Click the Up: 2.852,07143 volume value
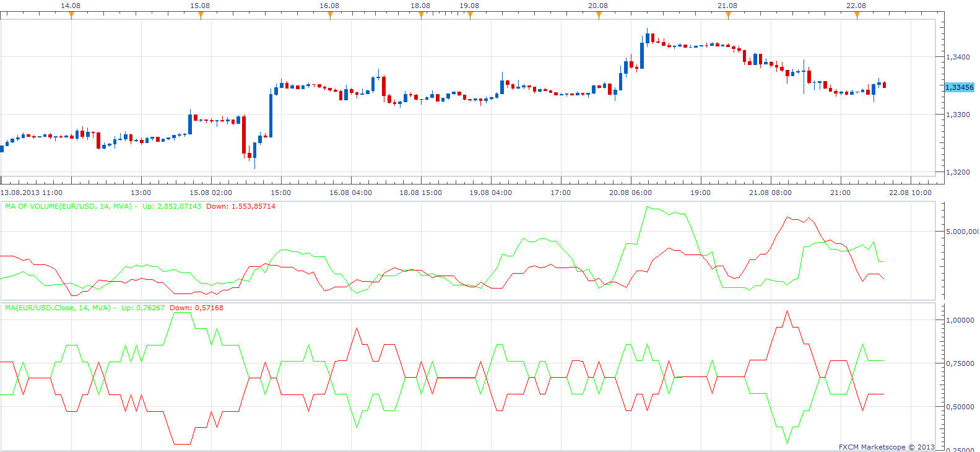 171,206
